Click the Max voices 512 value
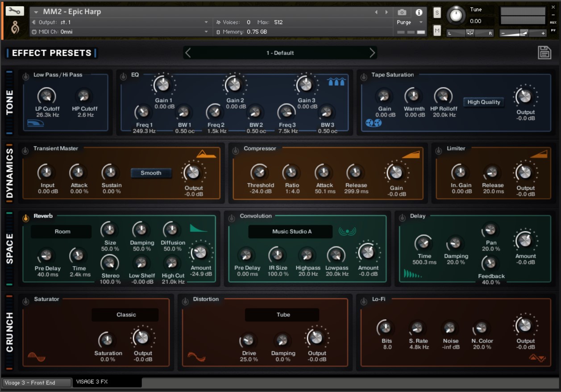This screenshot has width=561, height=392. click(x=278, y=22)
